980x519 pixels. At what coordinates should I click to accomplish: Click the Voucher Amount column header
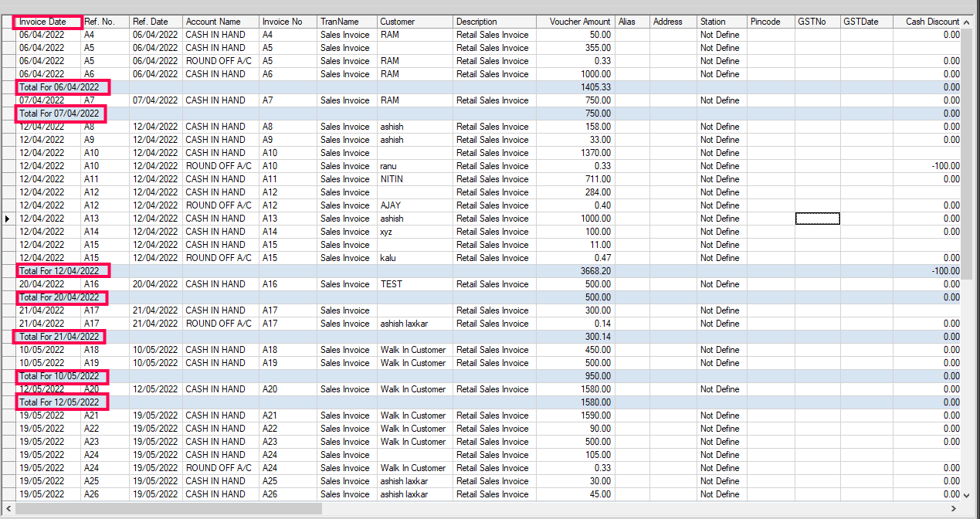(x=579, y=22)
